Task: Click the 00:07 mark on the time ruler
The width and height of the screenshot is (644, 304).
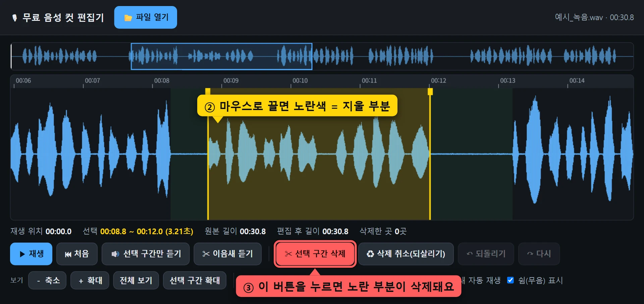Action: pyautogui.click(x=92, y=81)
